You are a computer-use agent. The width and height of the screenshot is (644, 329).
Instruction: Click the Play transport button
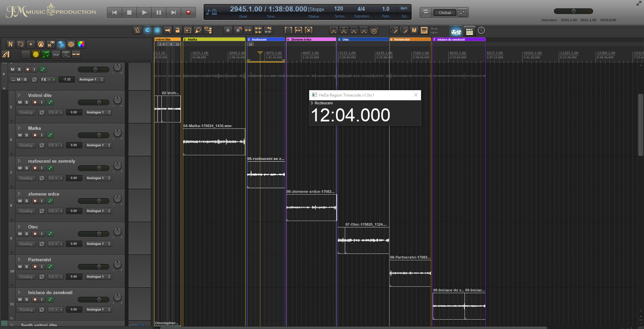tap(144, 12)
